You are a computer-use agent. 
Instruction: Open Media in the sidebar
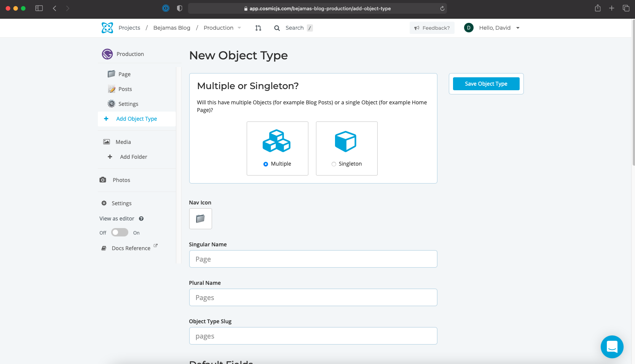click(123, 142)
